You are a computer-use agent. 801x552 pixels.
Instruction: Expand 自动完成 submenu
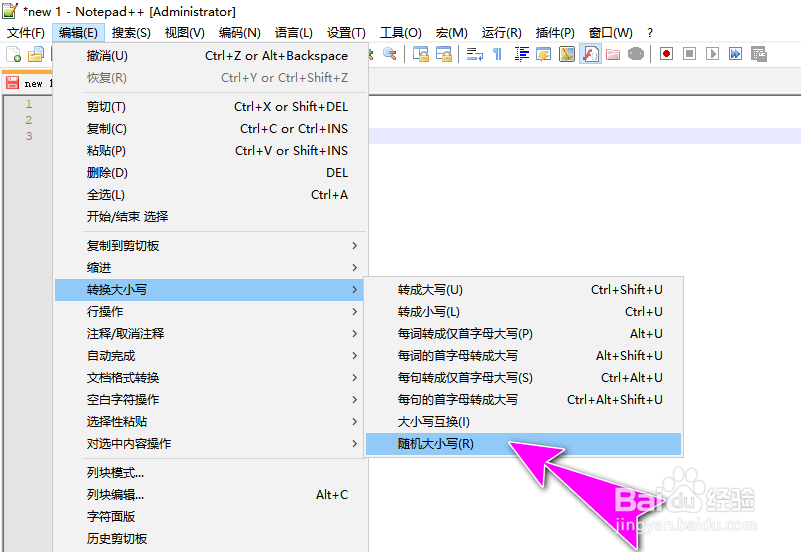click(x=210, y=355)
